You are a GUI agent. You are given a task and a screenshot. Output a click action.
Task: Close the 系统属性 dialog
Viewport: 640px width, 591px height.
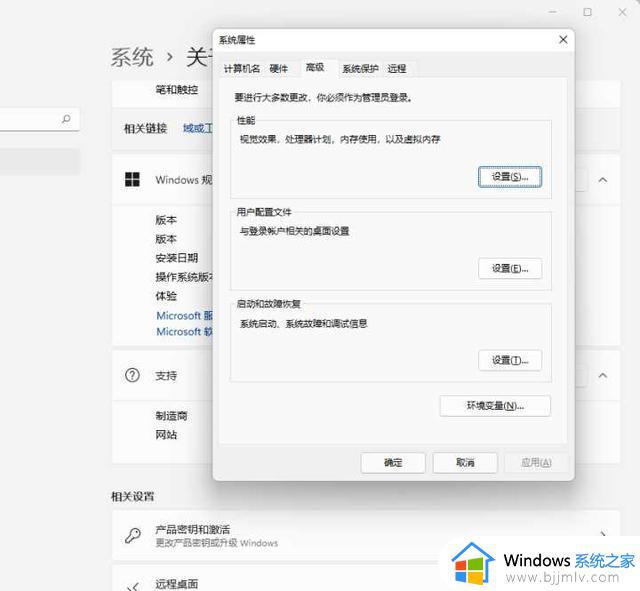click(x=563, y=40)
